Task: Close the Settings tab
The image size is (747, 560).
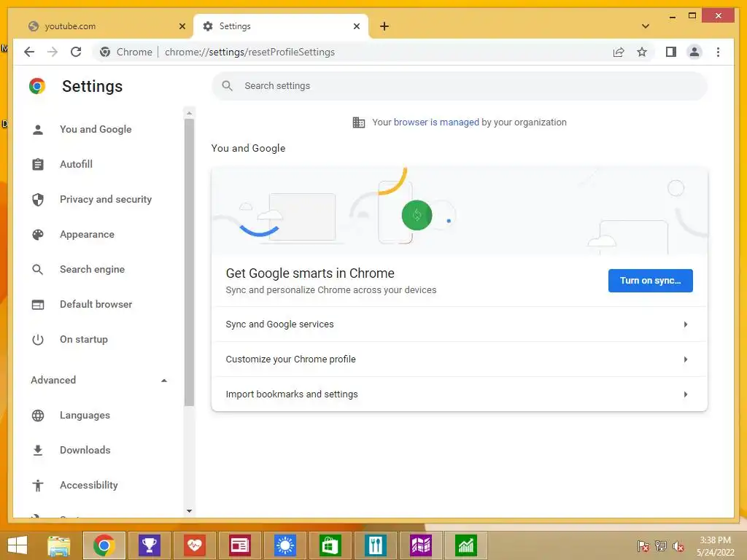Action: coord(356,26)
